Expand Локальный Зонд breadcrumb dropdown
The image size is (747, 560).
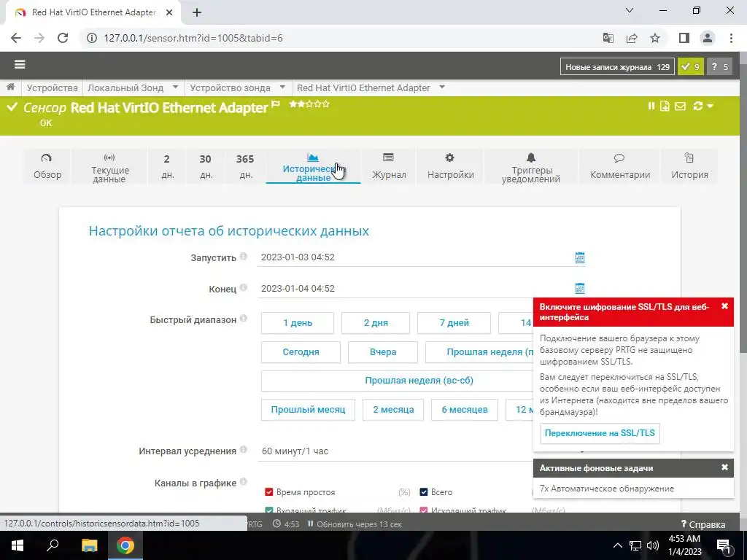click(x=175, y=87)
